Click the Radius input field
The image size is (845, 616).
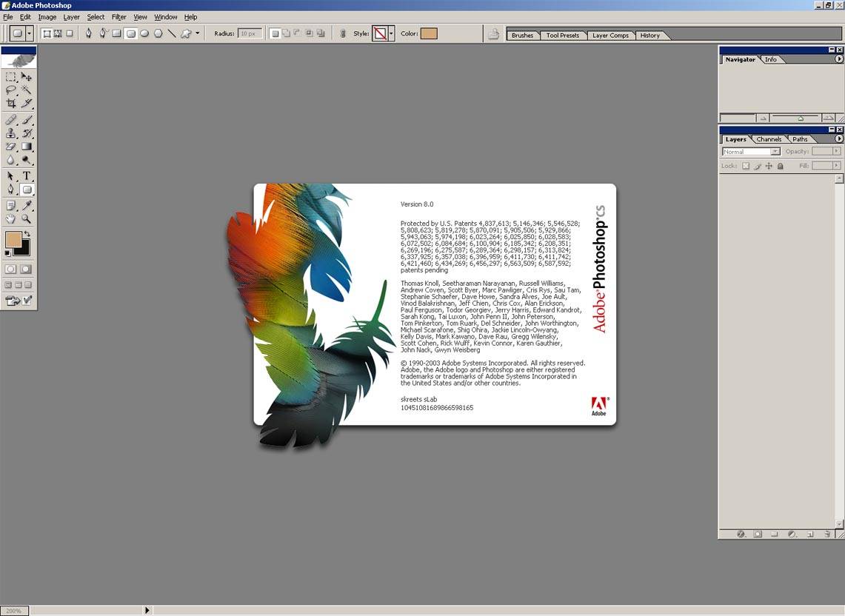250,33
